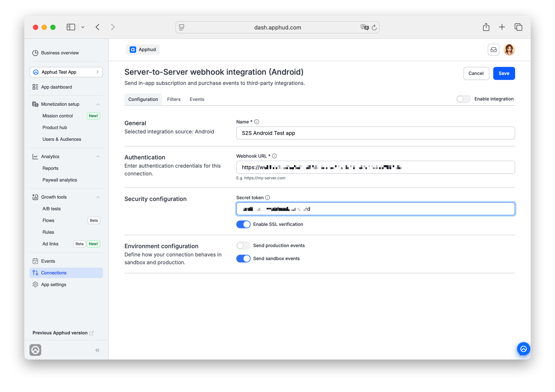Image resolution: width=555 pixels, height=392 pixels.
Task: Collapse the sidebar with double chevron
Action: coord(97,350)
